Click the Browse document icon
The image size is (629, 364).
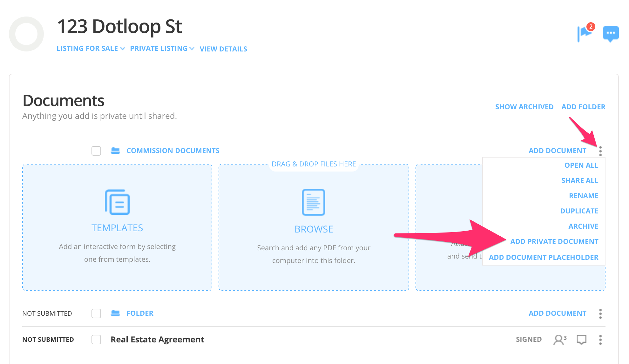click(314, 202)
